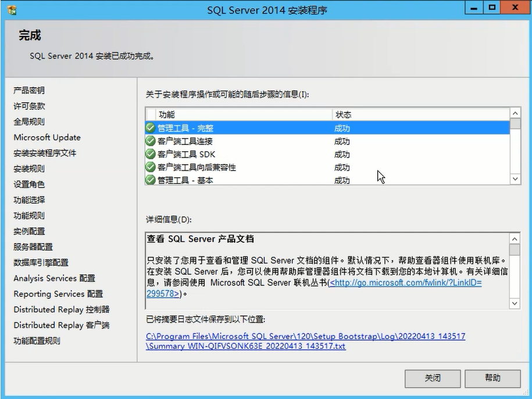Click green check icon for 管理工具 - 基本
The height and width of the screenshot is (399, 532).
151,180
